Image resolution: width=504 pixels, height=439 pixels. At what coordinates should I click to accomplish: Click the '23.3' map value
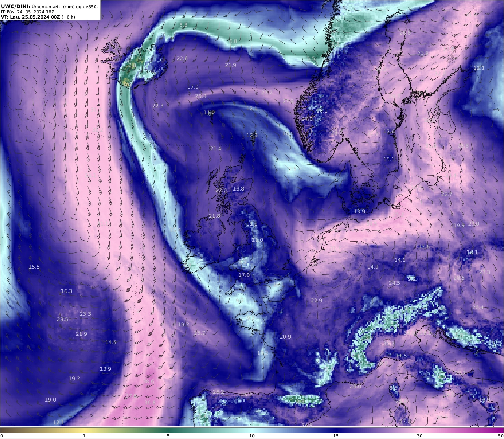pos(85,314)
